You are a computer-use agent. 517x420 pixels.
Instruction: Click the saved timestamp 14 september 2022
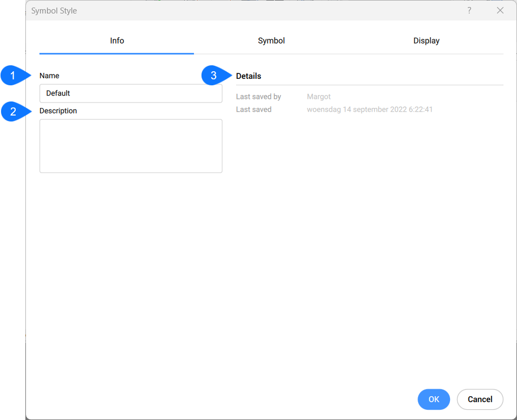pyautogui.click(x=370, y=110)
